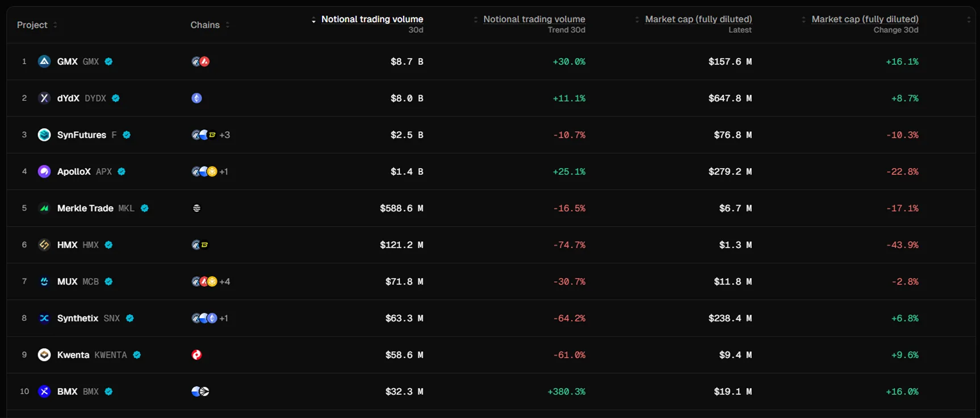Expand the +4 chains on MUX row

pos(225,282)
